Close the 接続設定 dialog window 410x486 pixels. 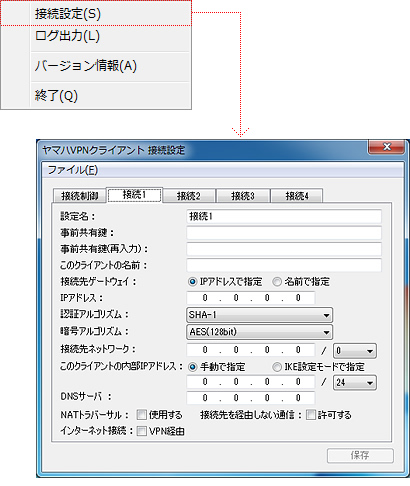387,147
